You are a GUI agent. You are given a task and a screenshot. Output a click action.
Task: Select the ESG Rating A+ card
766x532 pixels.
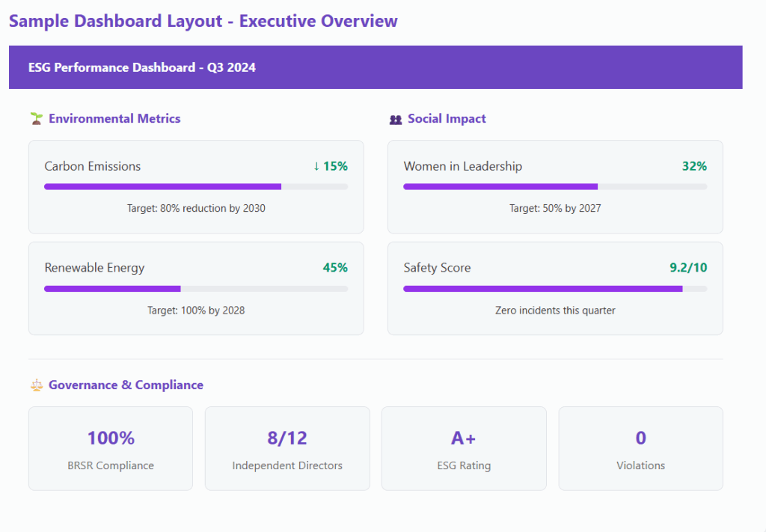[464, 448]
